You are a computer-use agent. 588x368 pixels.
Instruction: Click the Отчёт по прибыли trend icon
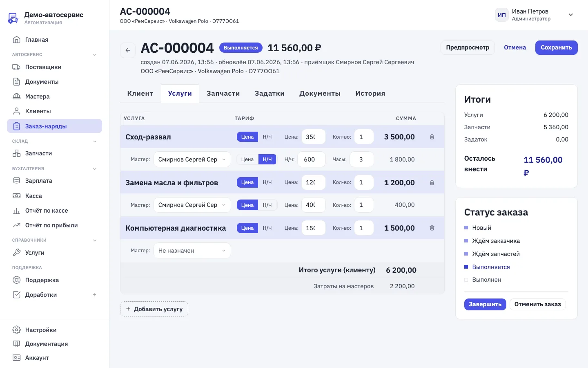pos(17,225)
